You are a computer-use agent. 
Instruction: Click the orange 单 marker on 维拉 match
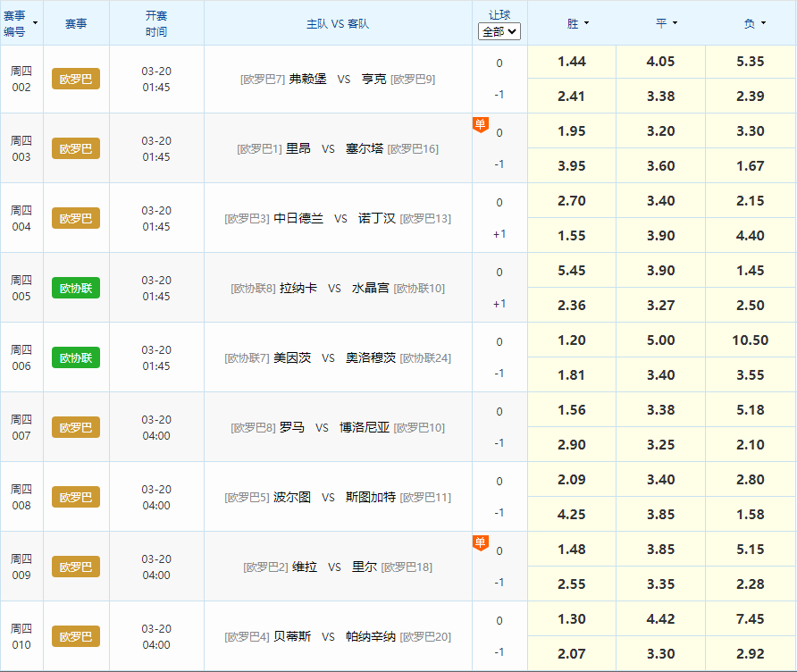click(481, 543)
